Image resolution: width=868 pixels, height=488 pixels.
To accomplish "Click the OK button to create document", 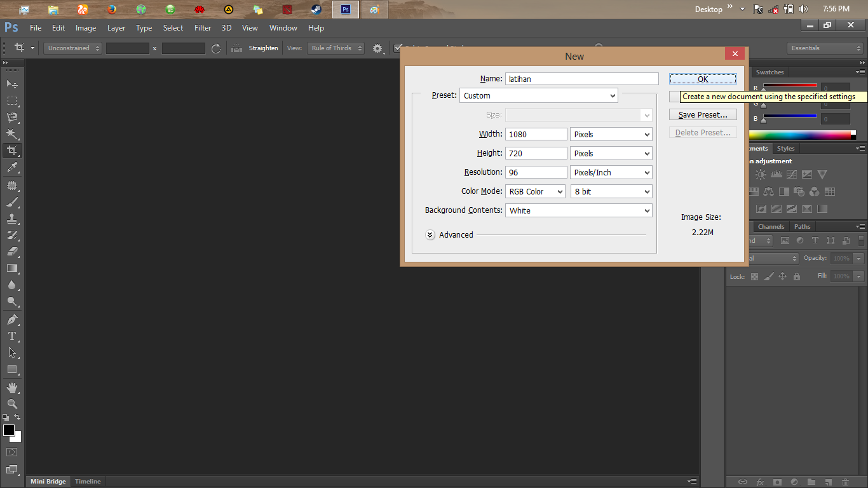I will [x=702, y=79].
